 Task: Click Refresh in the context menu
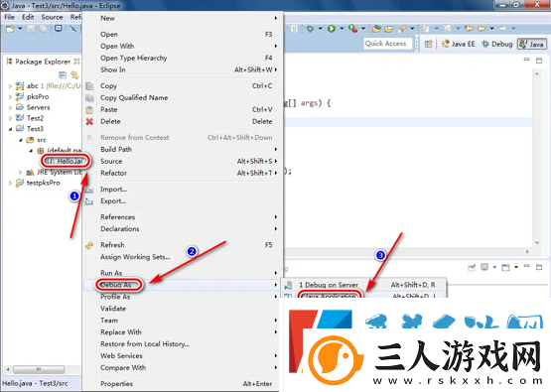coord(182,245)
